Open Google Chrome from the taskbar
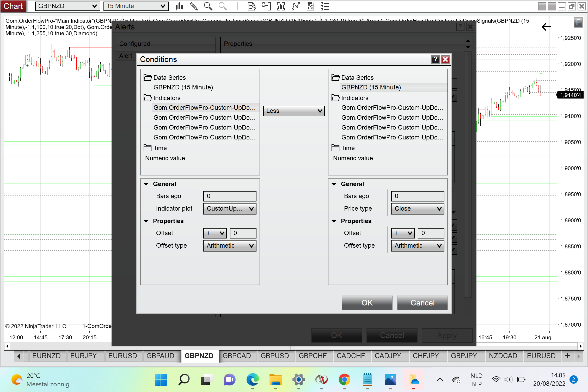The width and height of the screenshot is (588, 392). 344,380
